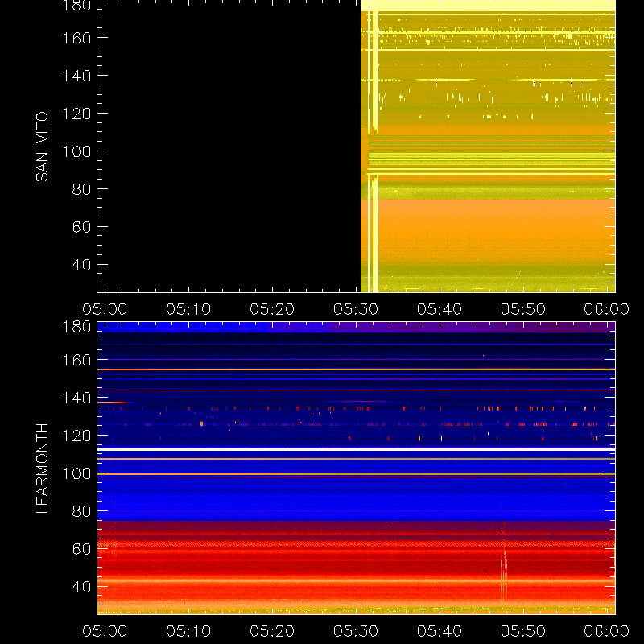The width and height of the screenshot is (644, 644).
Task: Click the 05:10 time label under San Vito plot
Action: click(188, 309)
